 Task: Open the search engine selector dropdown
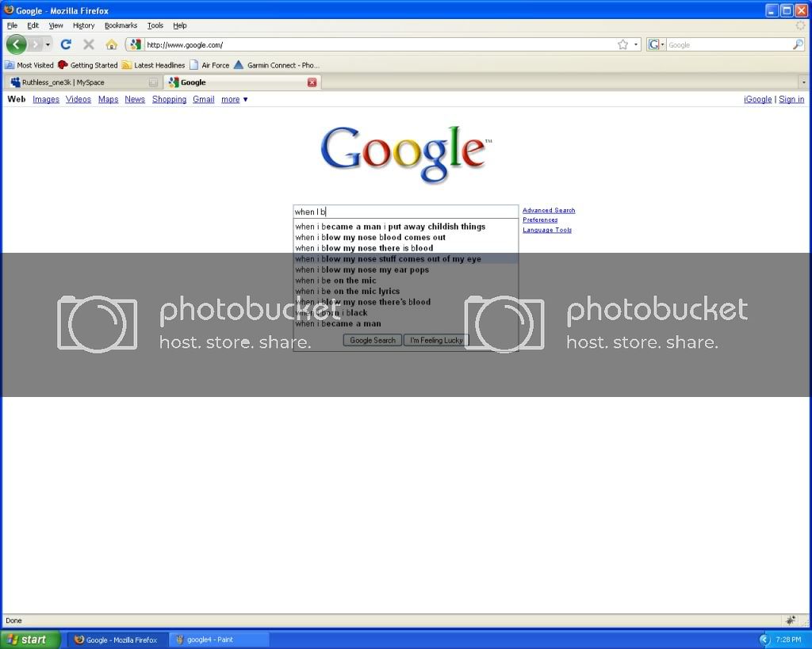coord(656,44)
